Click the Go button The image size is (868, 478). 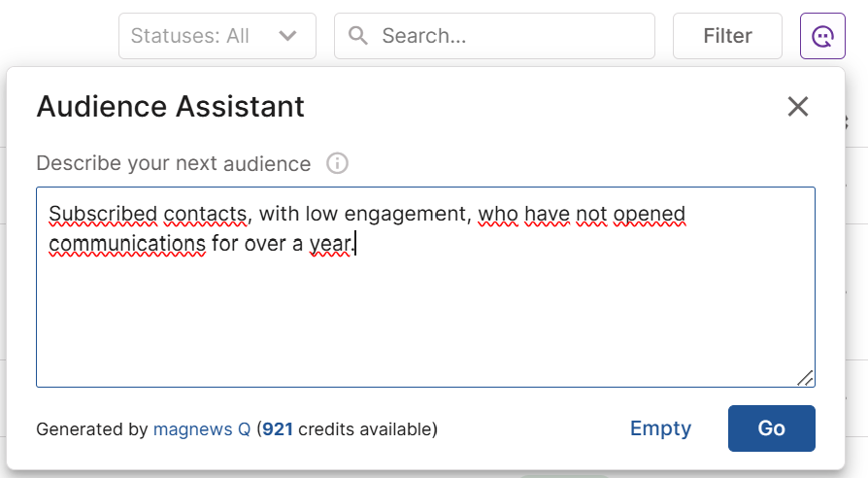pos(771,428)
